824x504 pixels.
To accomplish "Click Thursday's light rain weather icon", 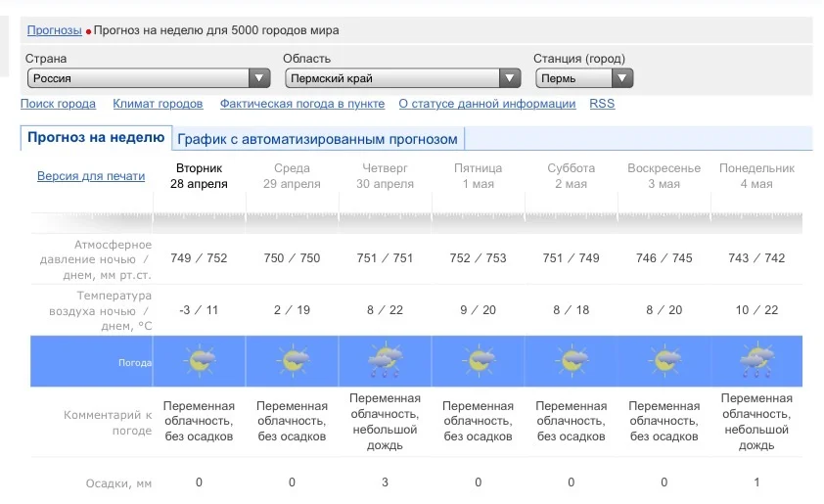I will click(385, 361).
